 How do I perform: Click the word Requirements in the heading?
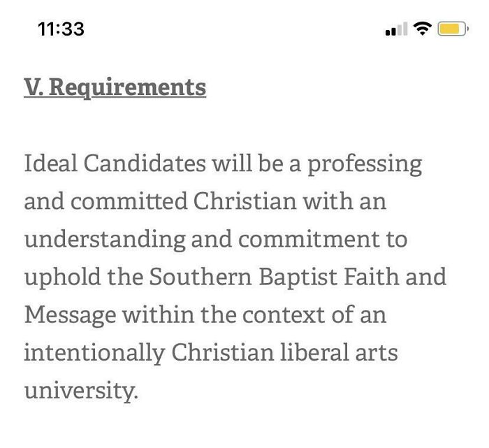coord(128,88)
